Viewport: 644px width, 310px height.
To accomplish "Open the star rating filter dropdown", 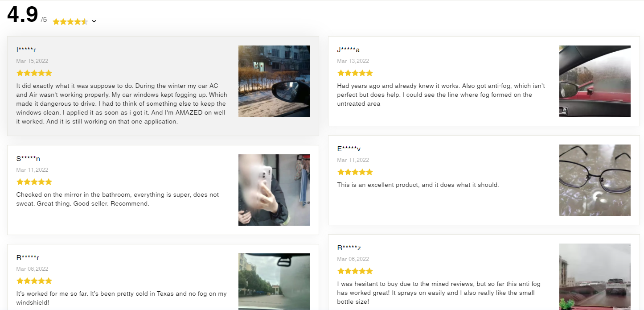I will tap(94, 21).
